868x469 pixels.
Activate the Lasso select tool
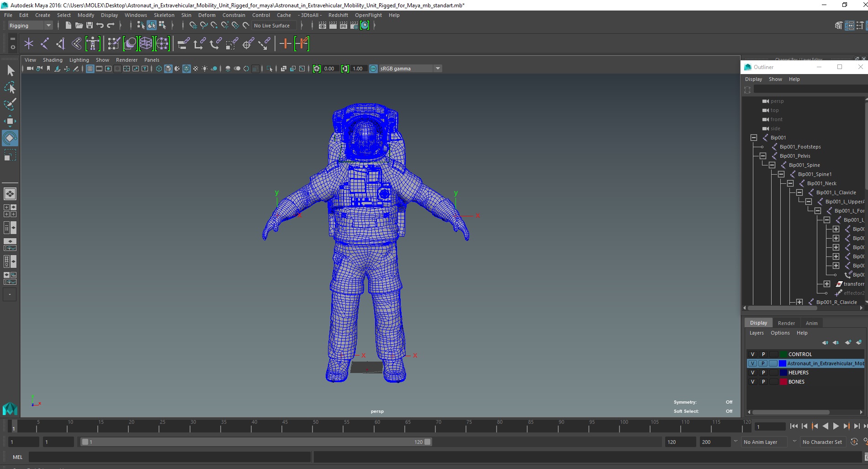tap(10, 87)
